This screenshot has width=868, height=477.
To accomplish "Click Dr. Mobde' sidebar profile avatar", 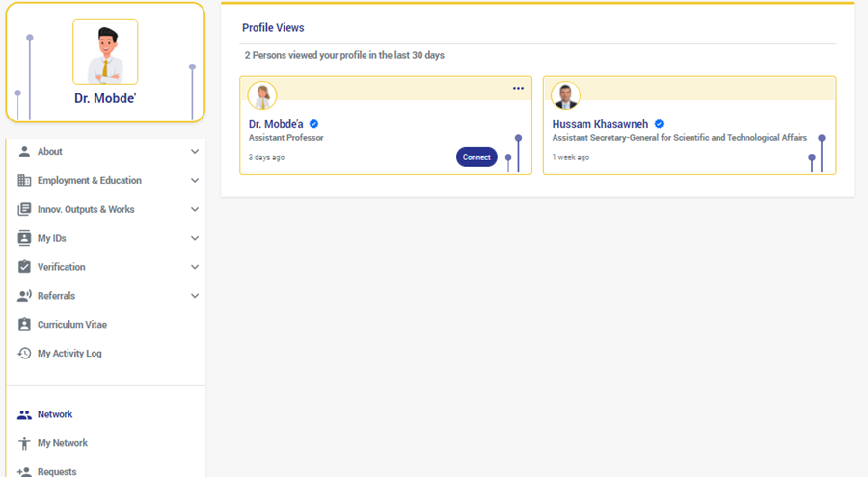I will pyautogui.click(x=105, y=53).
